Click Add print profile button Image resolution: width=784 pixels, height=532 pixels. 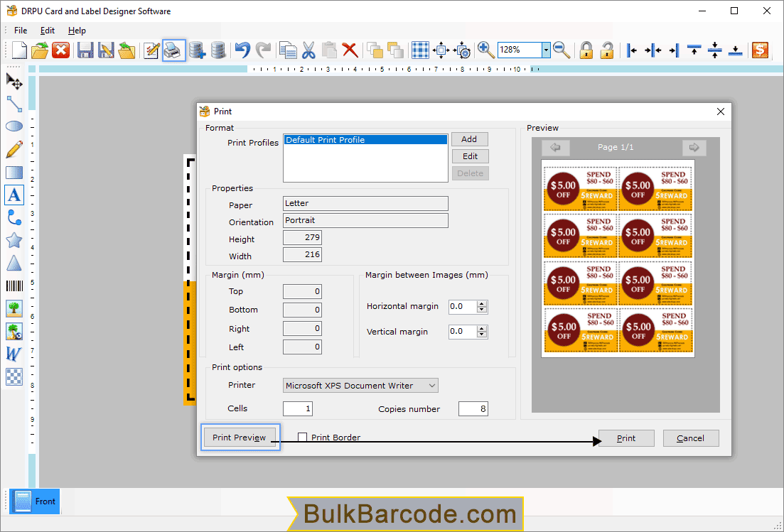(x=470, y=139)
